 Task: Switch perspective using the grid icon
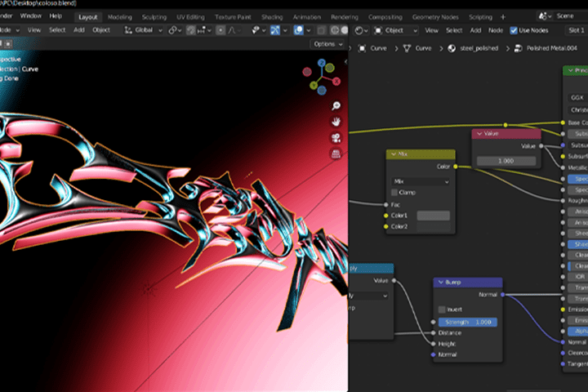(x=336, y=154)
